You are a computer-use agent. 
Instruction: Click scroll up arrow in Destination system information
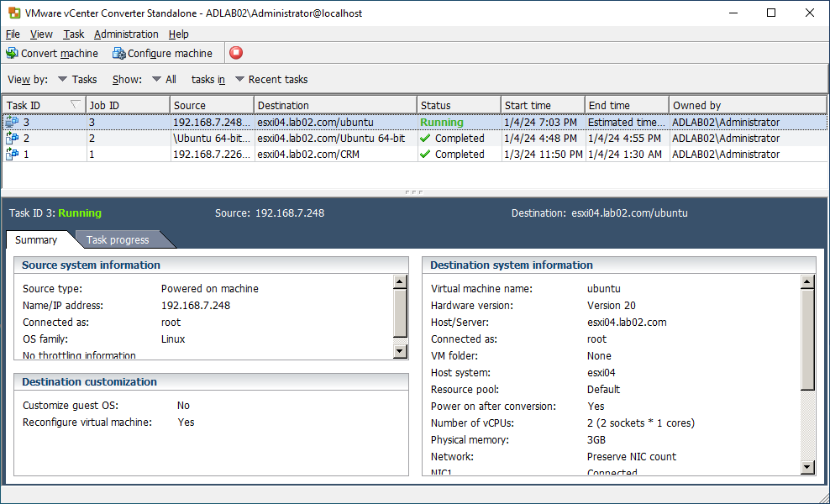click(807, 281)
